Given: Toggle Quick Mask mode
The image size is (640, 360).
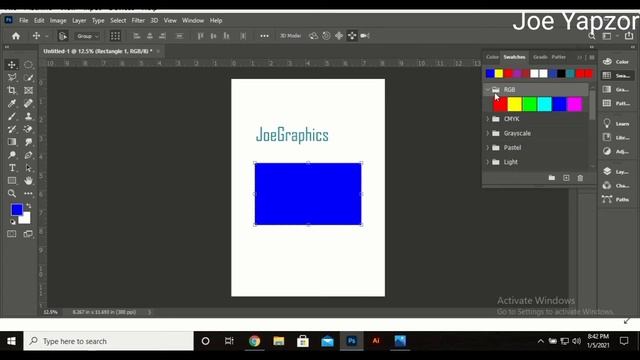Looking at the screenshot, I should tap(12, 234).
